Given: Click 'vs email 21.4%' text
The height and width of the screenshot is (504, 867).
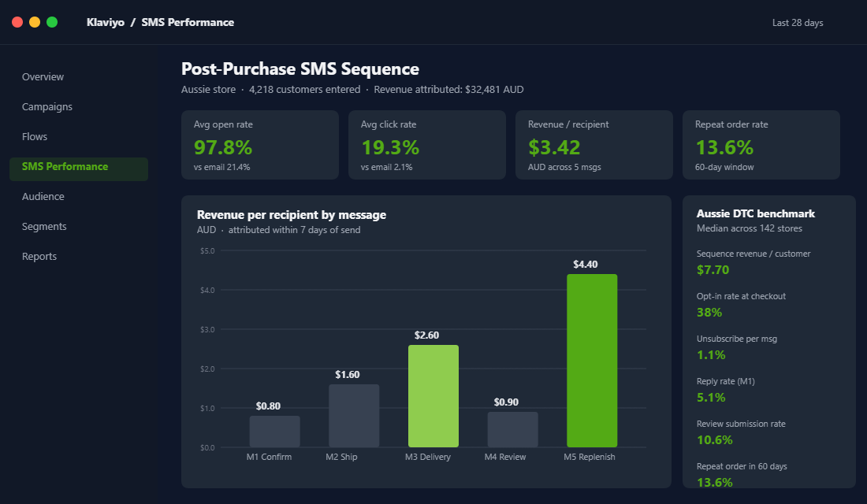Looking at the screenshot, I should [221, 167].
